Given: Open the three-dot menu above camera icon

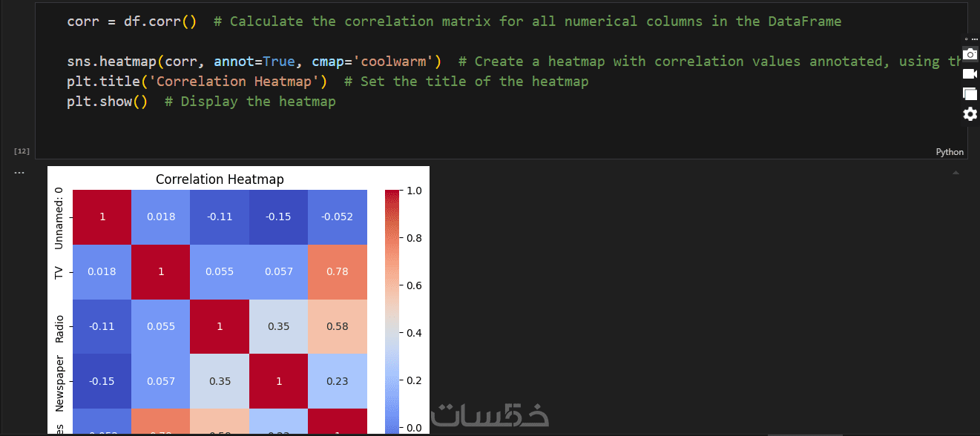Looking at the screenshot, I should pyautogui.click(x=974, y=38).
